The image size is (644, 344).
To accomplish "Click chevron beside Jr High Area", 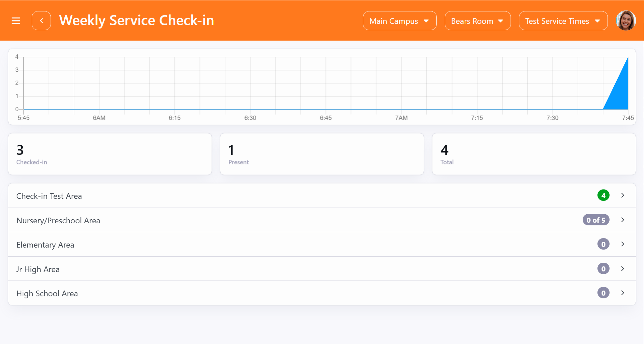I will pyautogui.click(x=623, y=268).
